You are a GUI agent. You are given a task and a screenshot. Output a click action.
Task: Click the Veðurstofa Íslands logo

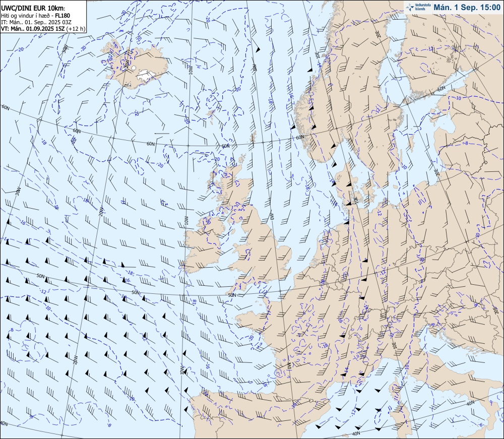417,8
